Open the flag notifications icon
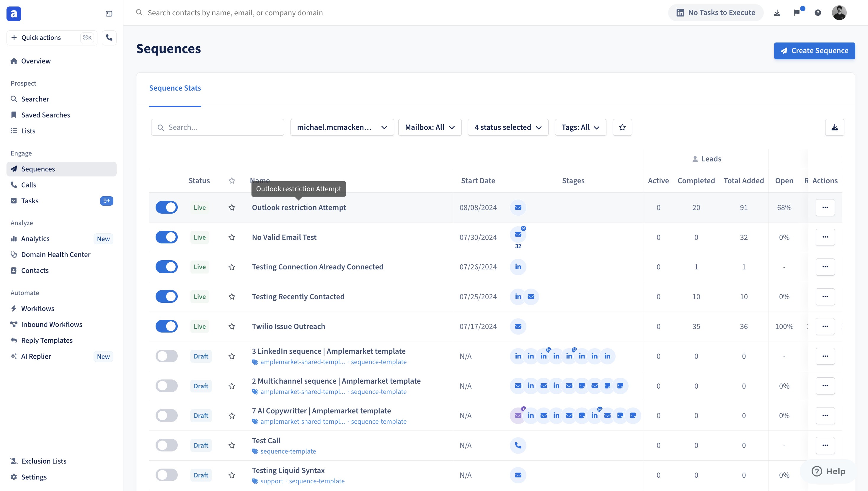This screenshot has width=868, height=491. coord(797,13)
